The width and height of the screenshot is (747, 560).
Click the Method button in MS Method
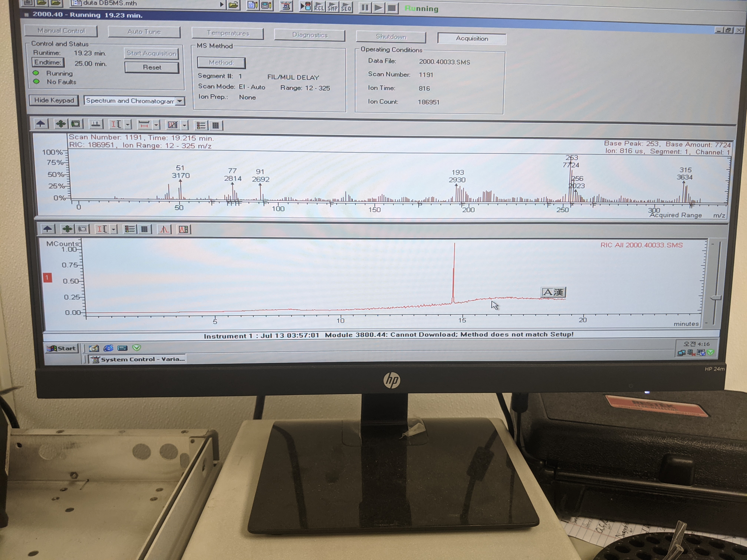click(222, 62)
